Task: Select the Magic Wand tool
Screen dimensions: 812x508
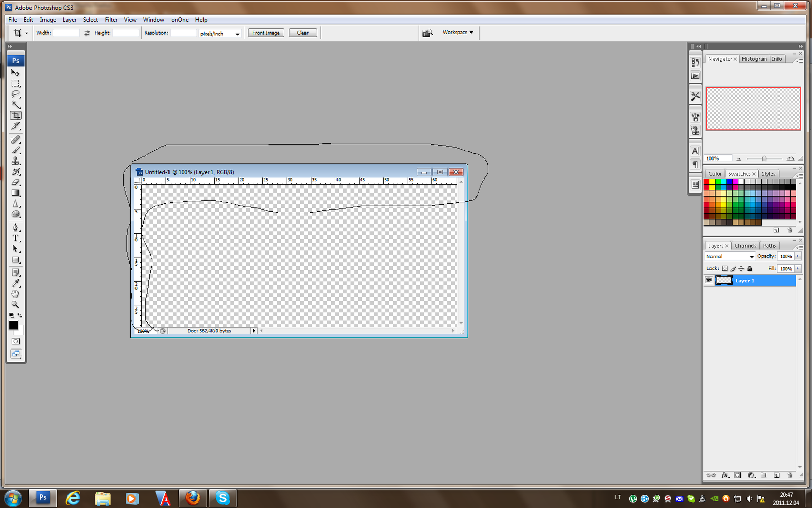Action: coord(15,105)
